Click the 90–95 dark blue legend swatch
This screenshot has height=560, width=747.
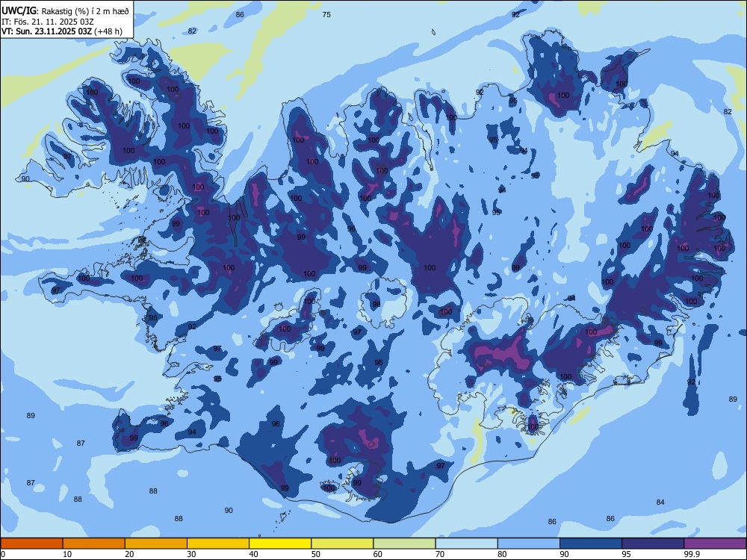pos(591,544)
